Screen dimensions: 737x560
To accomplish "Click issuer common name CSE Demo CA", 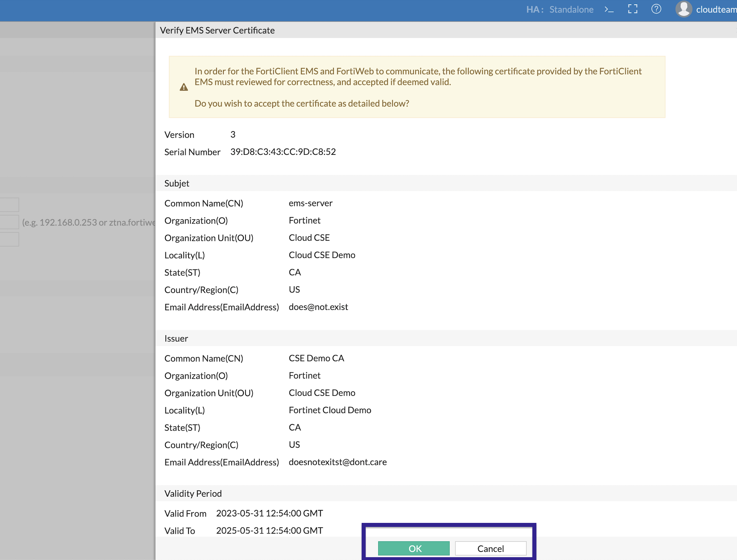I will pos(316,358).
